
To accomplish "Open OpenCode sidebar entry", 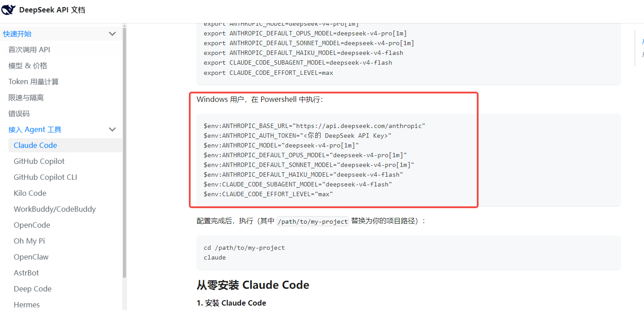I will pos(32,225).
